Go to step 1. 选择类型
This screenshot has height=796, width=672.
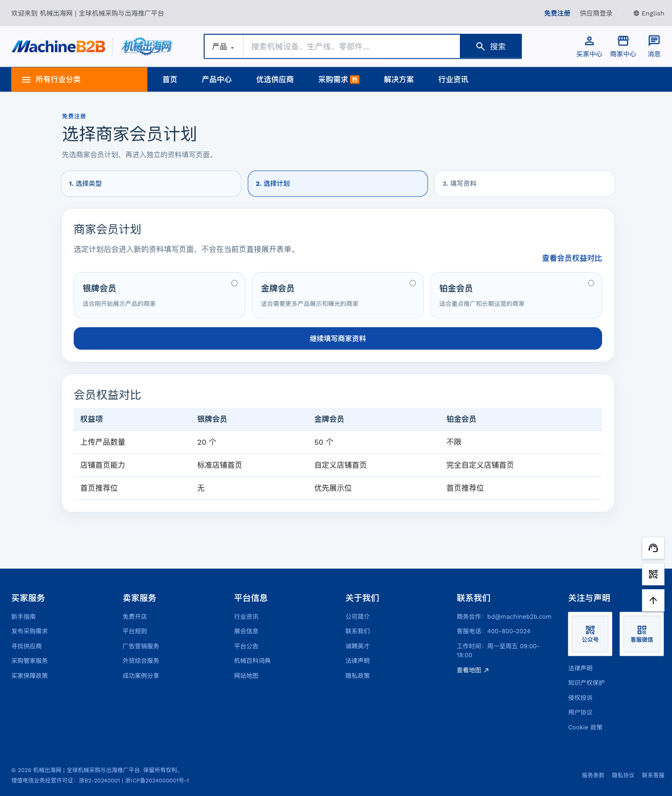(151, 183)
